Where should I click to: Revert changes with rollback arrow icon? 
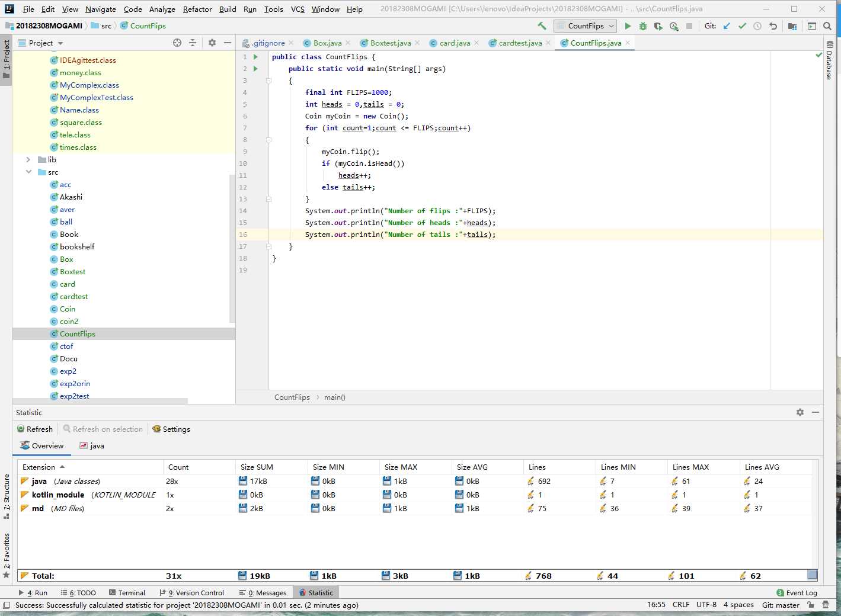coord(773,26)
